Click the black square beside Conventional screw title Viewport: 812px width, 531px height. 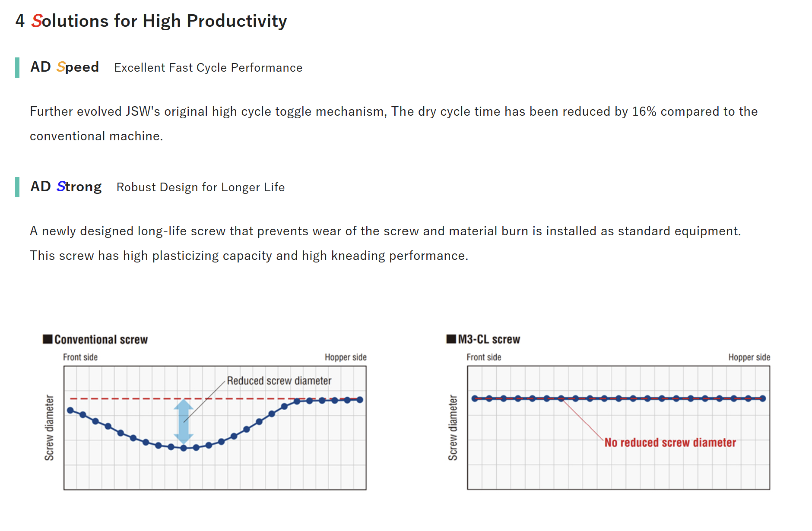[x=48, y=339]
